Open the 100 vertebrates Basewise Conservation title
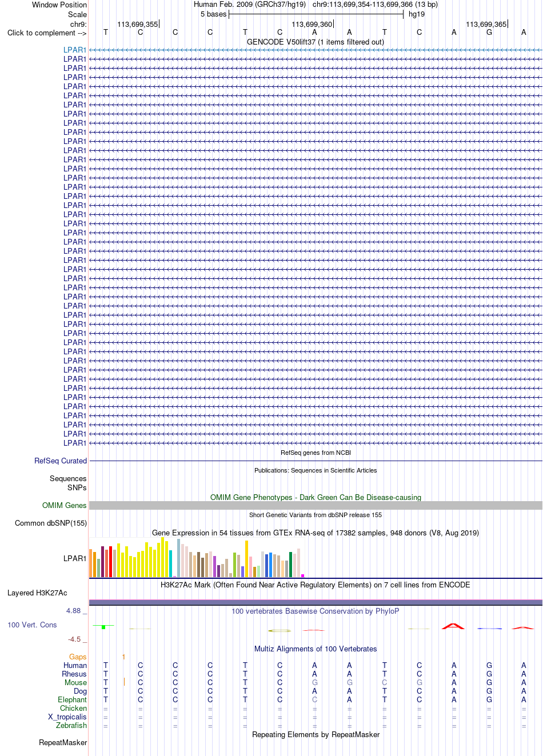The image size is (543, 756). pyautogui.click(x=316, y=611)
